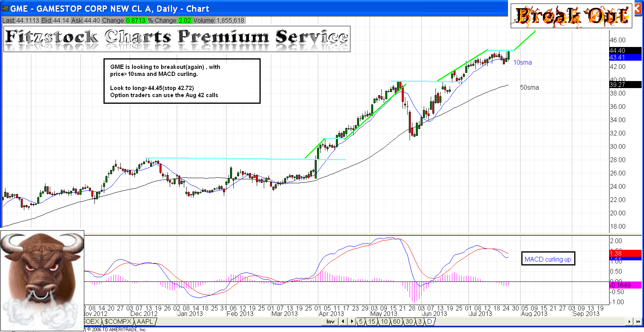644x332 pixels.
Task: Click the magenta -0.1649 histogram value marker
Action: tap(625, 285)
